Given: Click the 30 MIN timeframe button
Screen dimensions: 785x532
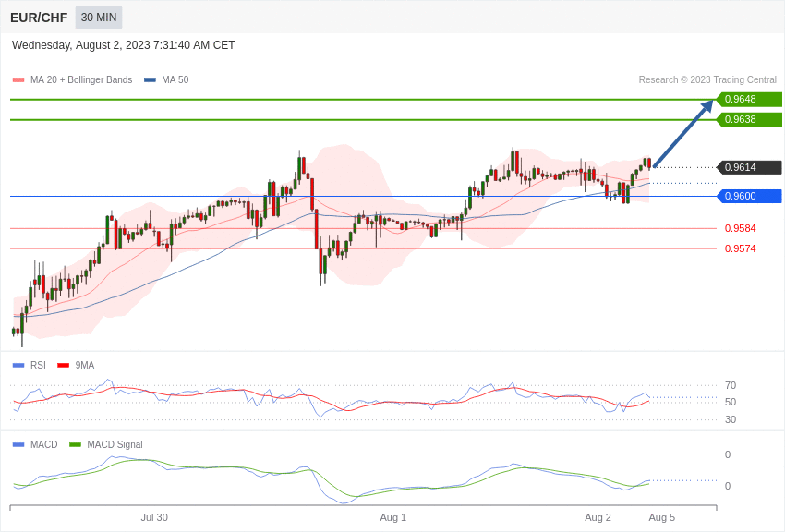Looking at the screenshot, I should [99, 18].
